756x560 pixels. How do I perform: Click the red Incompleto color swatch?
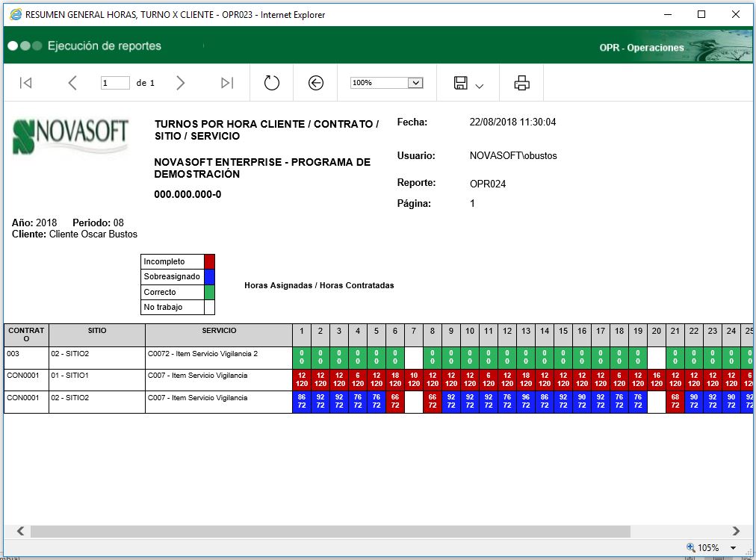click(x=209, y=261)
